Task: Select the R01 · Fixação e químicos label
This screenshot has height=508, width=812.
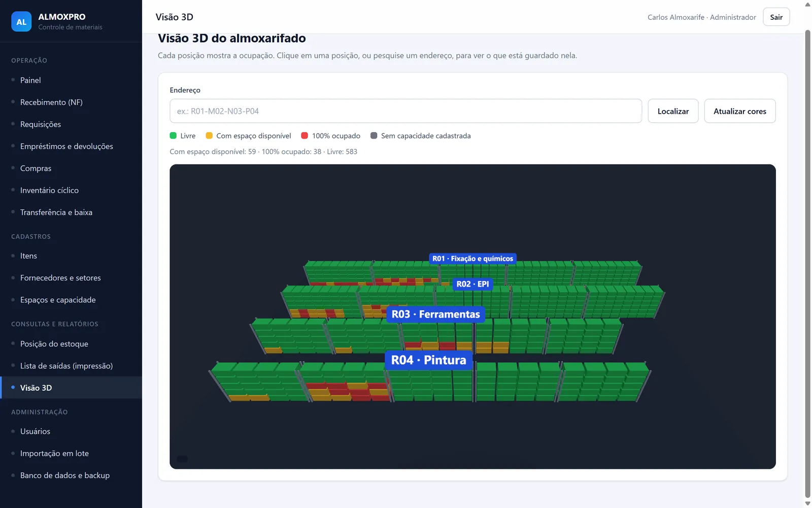Action: (x=472, y=259)
